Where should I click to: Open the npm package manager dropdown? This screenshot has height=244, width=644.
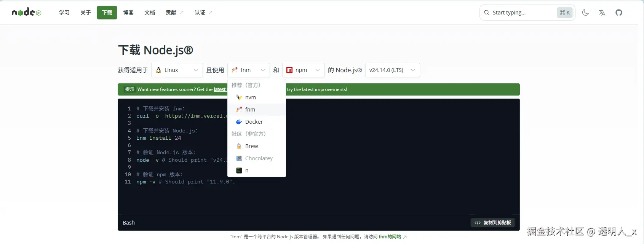pos(304,70)
